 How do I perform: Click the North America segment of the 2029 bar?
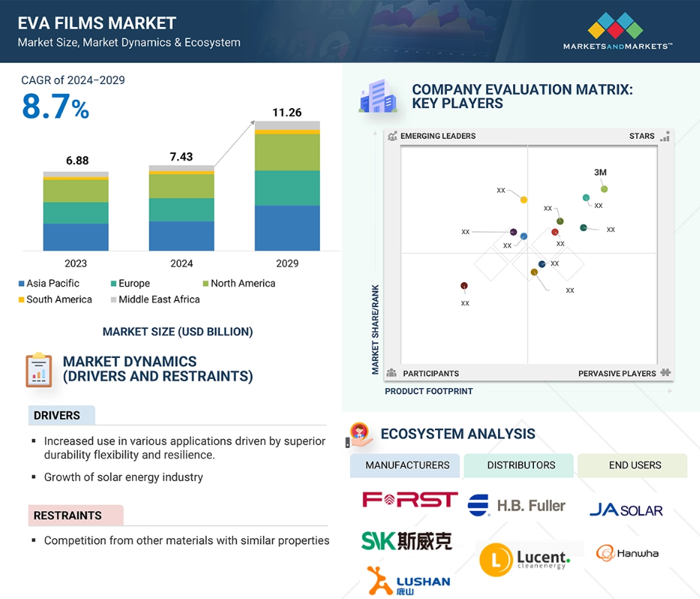tap(288, 152)
